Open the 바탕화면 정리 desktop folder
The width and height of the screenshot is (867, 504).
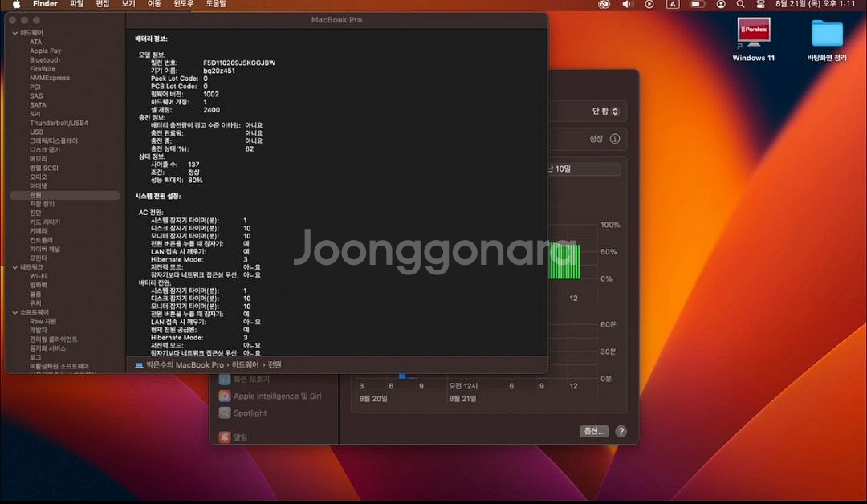[x=827, y=40]
